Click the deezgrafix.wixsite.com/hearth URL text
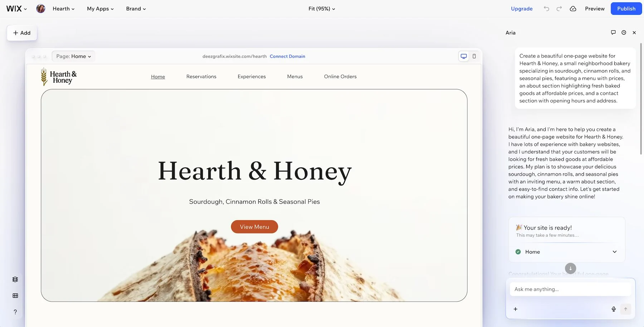Image resolution: width=644 pixels, height=327 pixels. 234,56
